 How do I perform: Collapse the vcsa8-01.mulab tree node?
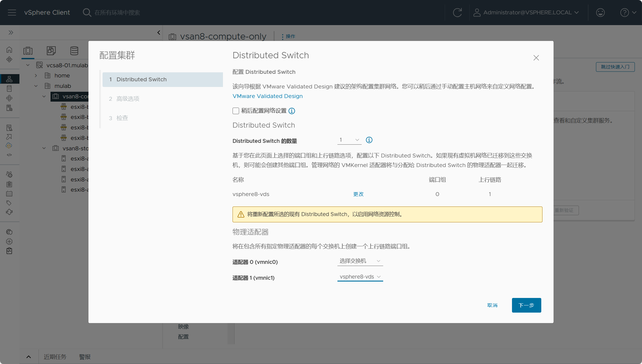pos(28,65)
